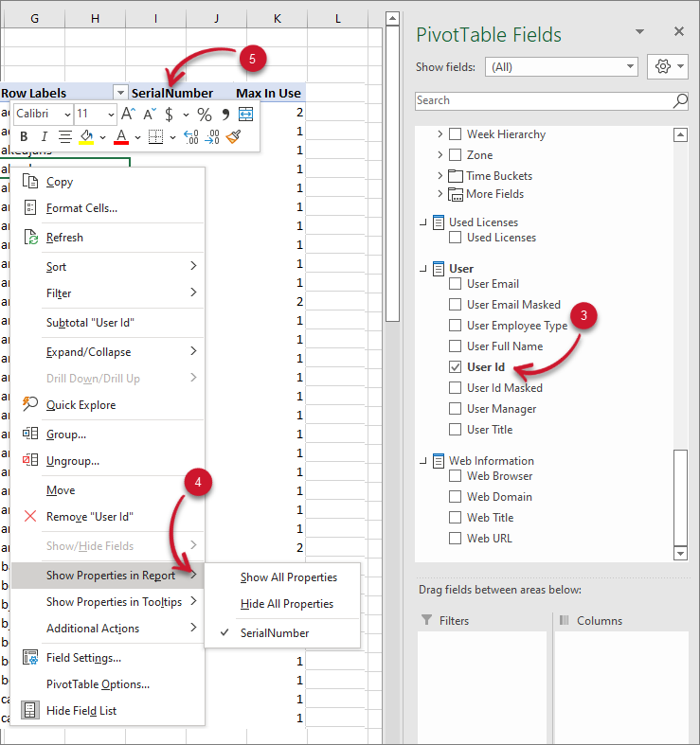Click the Italic formatting icon
Viewport: 700px width, 745px height.
(x=44, y=137)
